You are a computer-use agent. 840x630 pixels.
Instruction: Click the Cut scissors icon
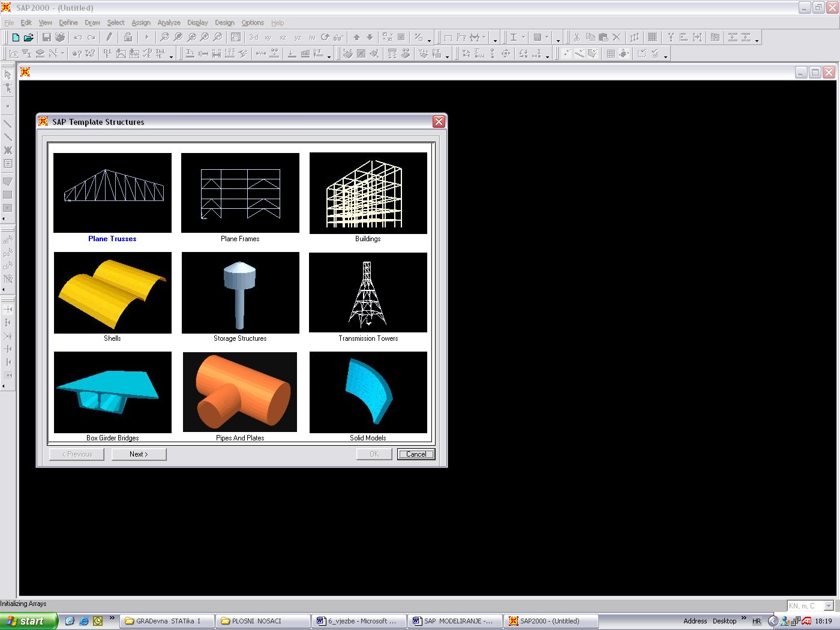tap(577, 37)
